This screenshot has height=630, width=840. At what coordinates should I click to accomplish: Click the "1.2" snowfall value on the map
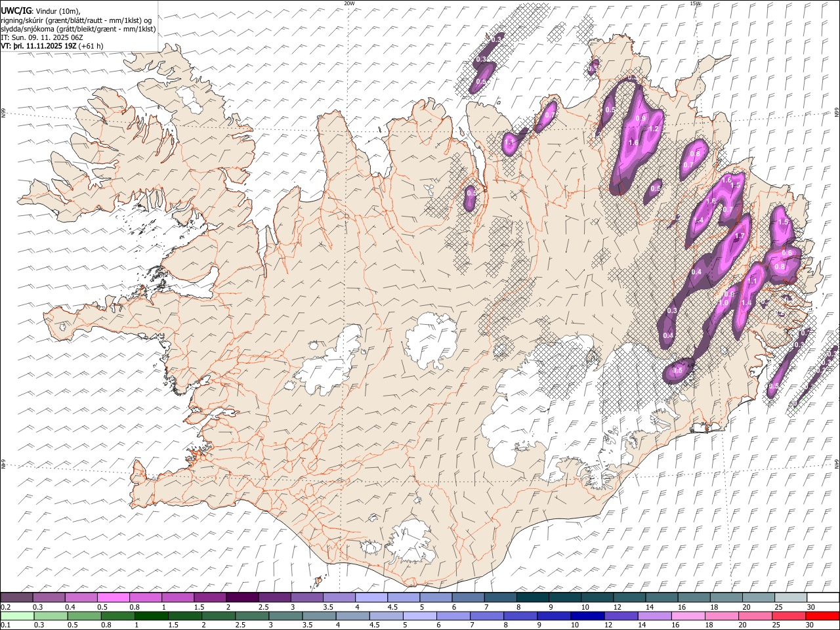(653, 129)
